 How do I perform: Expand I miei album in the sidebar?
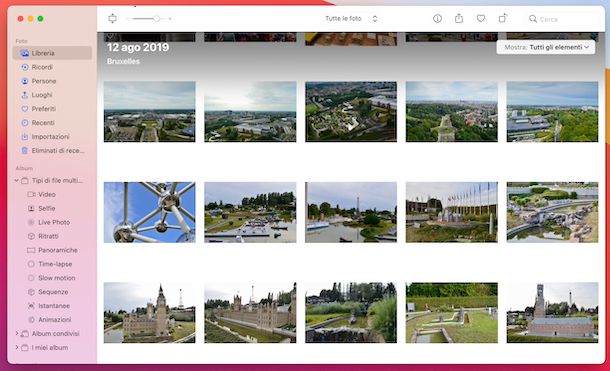click(x=16, y=347)
